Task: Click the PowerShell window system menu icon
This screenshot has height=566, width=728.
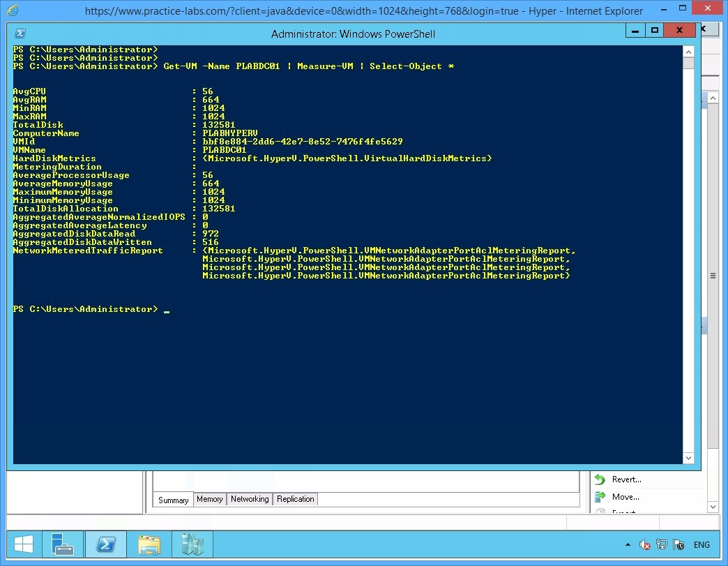Action: (20, 33)
